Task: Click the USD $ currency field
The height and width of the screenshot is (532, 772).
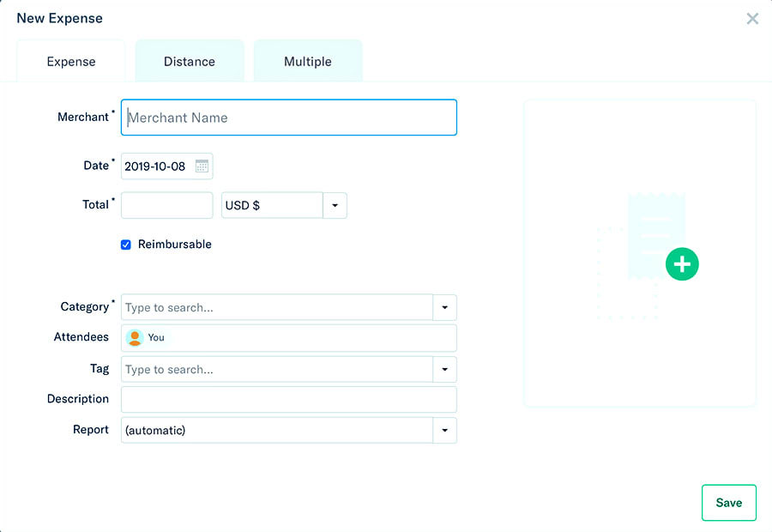Action: [x=272, y=205]
